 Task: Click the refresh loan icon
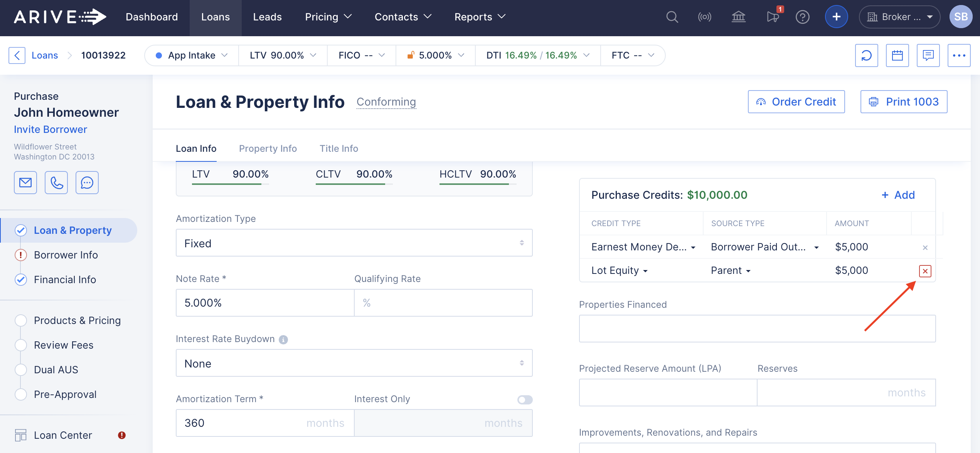(866, 55)
